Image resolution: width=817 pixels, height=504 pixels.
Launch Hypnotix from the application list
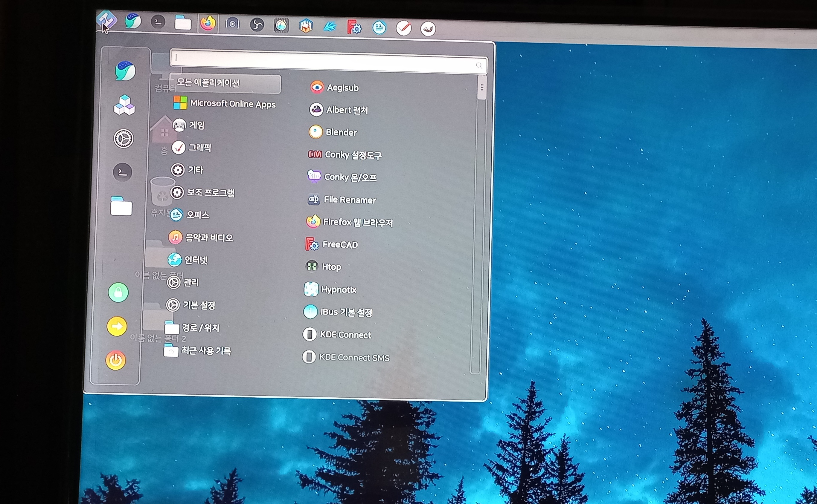[x=330, y=289]
